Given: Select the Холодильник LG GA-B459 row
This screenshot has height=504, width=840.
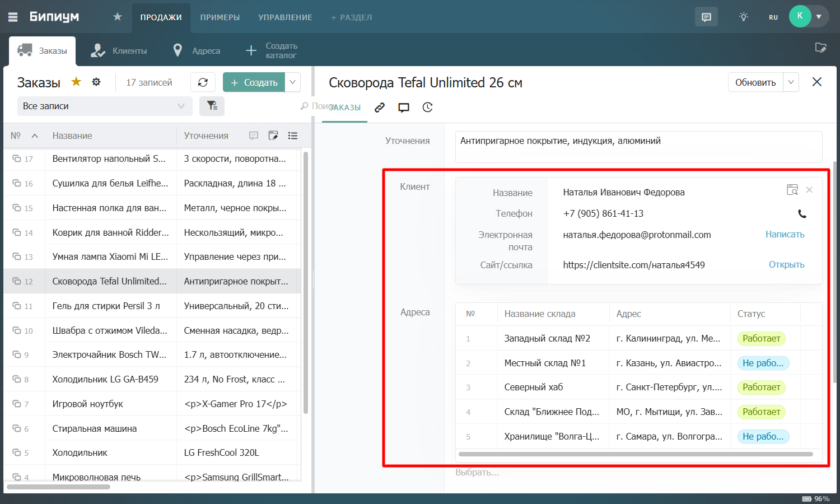Looking at the screenshot, I should tap(152, 379).
